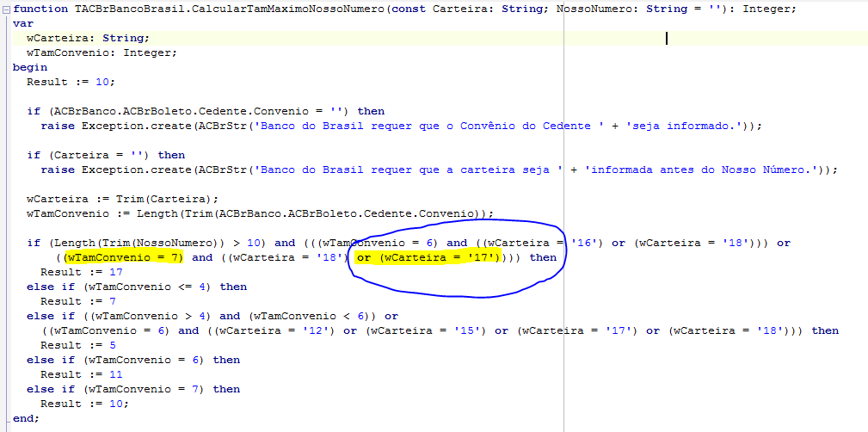
Task: Click 'else if (wTamConvenio <= 4) then'
Action: click(x=137, y=287)
